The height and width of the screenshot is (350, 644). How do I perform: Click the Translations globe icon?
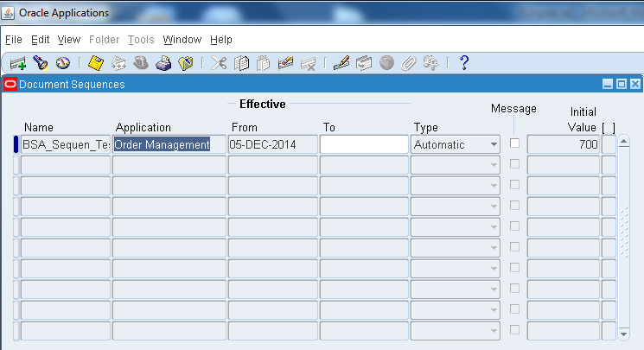pos(386,63)
